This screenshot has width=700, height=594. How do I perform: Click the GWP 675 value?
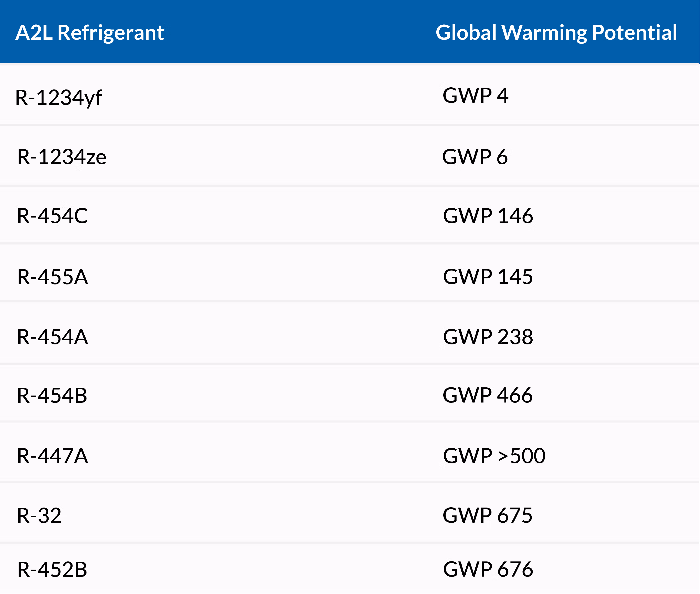[x=487, y=515]
